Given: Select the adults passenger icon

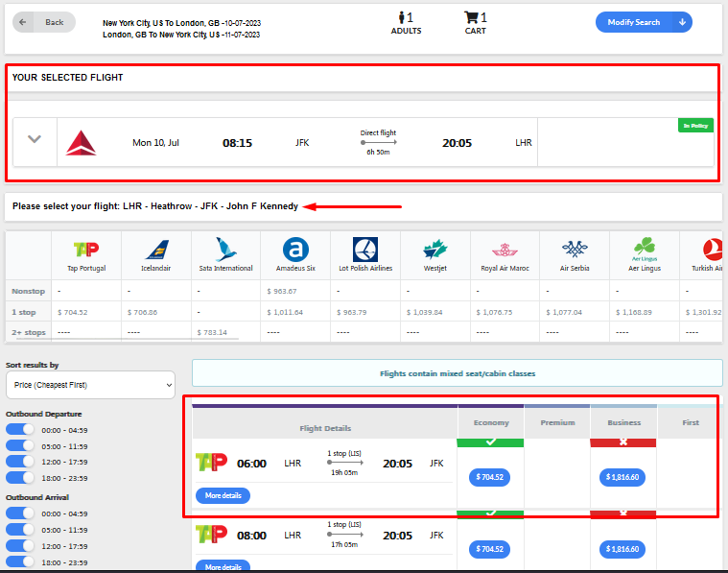Looking at the screenshot, I should click(x=402, y=17).
